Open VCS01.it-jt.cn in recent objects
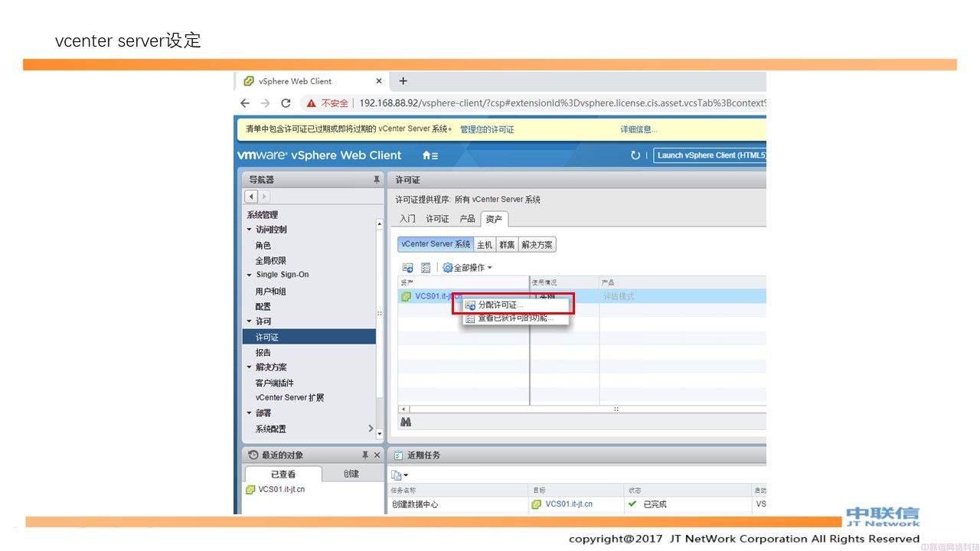Viewport: 980px width, 551px height. click(x=281, y=490)
